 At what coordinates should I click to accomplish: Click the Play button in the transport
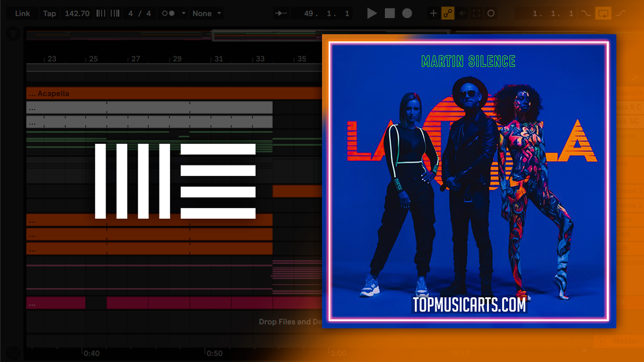pyautogui.click(x=372, y=13)
